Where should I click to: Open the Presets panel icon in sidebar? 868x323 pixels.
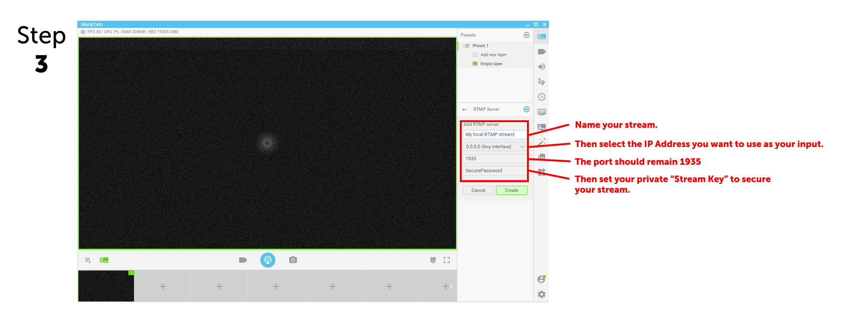tap(541, 37)
